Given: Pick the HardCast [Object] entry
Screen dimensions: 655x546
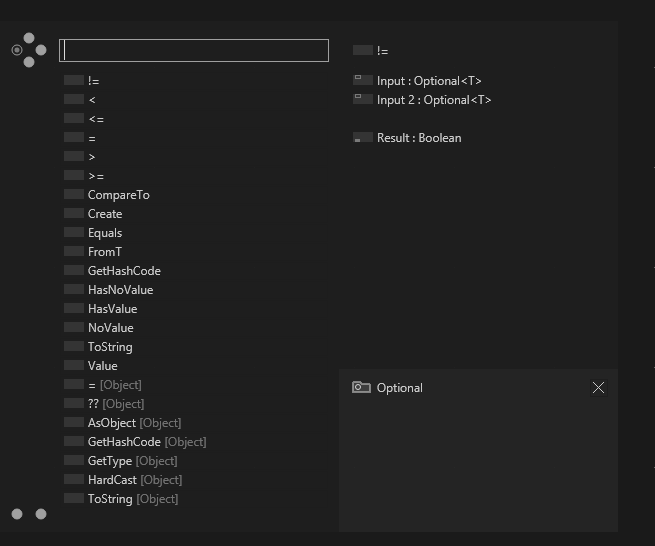Looking at the screenshot, I should coord(135,480).
